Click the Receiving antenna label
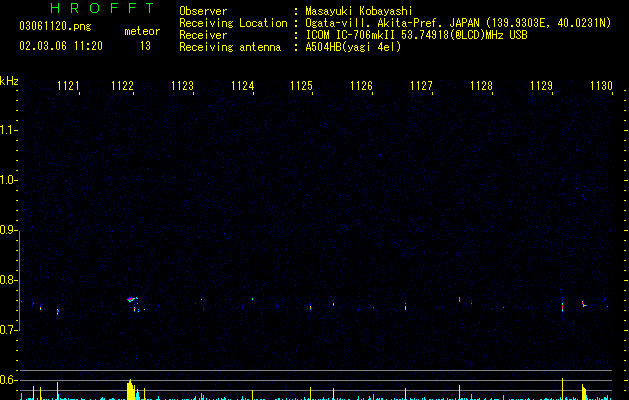Viewport: 629px width, 400px height. [x=230, y=47]
